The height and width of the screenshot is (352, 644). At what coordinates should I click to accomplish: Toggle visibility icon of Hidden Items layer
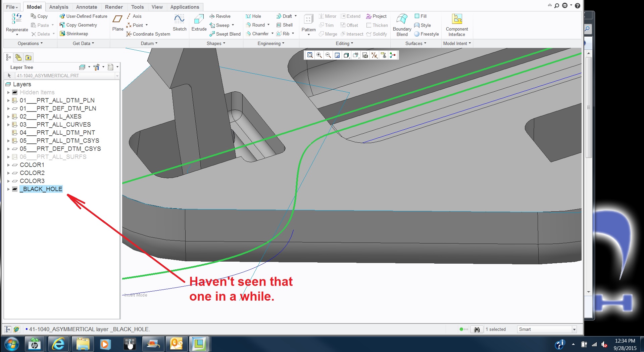(15, 92)
